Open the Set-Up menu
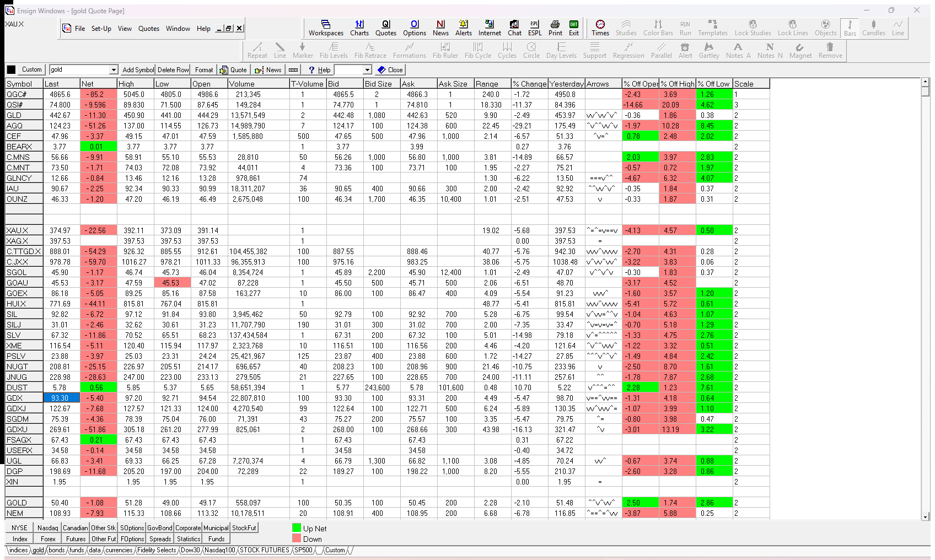This screenshot has width=935, height=560. (101, 29)
